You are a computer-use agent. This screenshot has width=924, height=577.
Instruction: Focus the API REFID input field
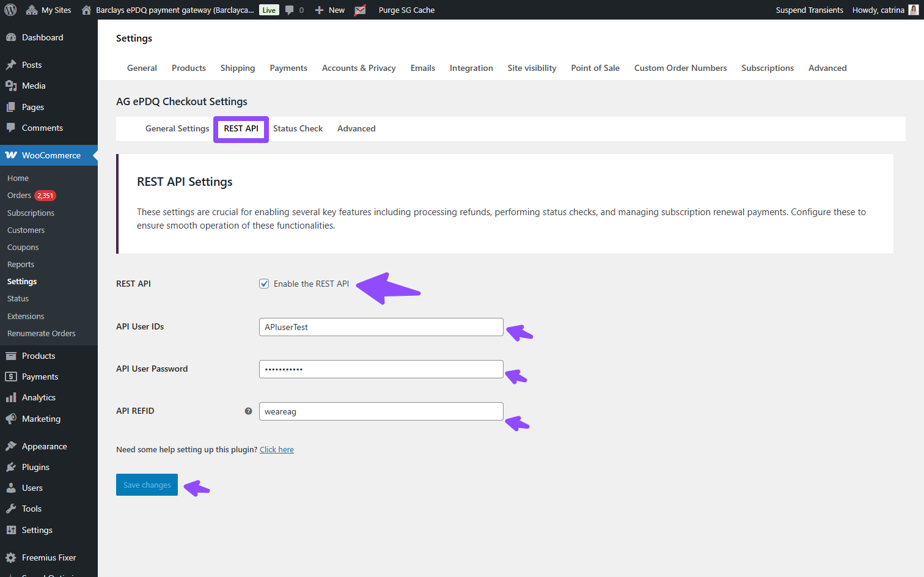[381, 411]
